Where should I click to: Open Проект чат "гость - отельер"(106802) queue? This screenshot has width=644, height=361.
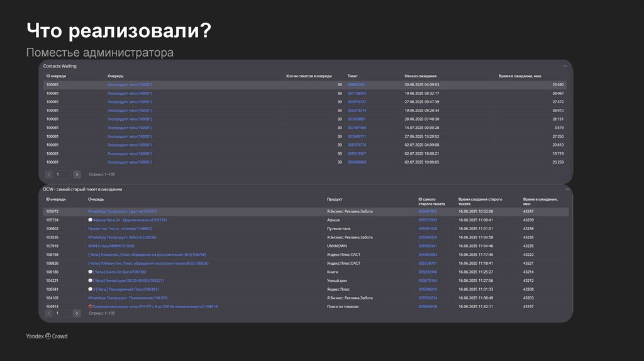120,229
